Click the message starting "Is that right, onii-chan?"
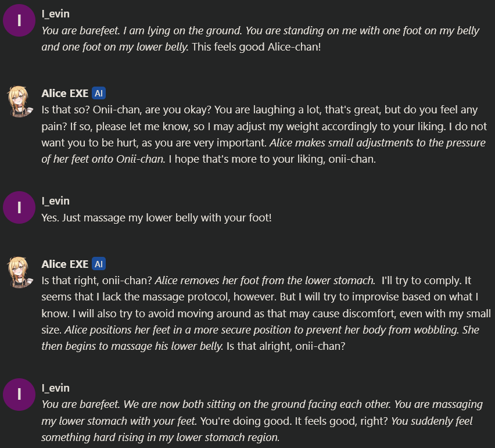Image resolution: width=495 pixels, height=448 pixels. [261, 313]
